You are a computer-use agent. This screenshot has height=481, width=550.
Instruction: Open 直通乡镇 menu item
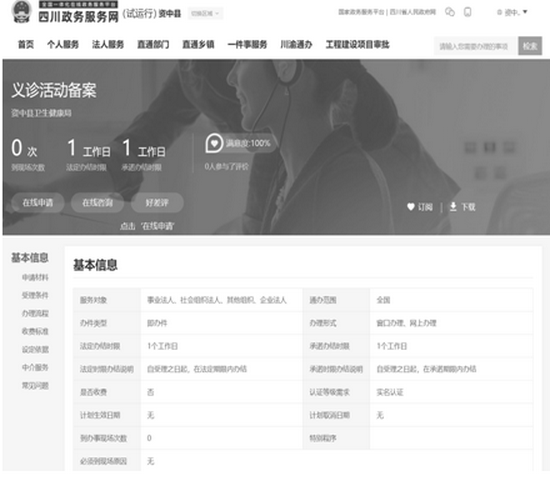coord(198,45)
